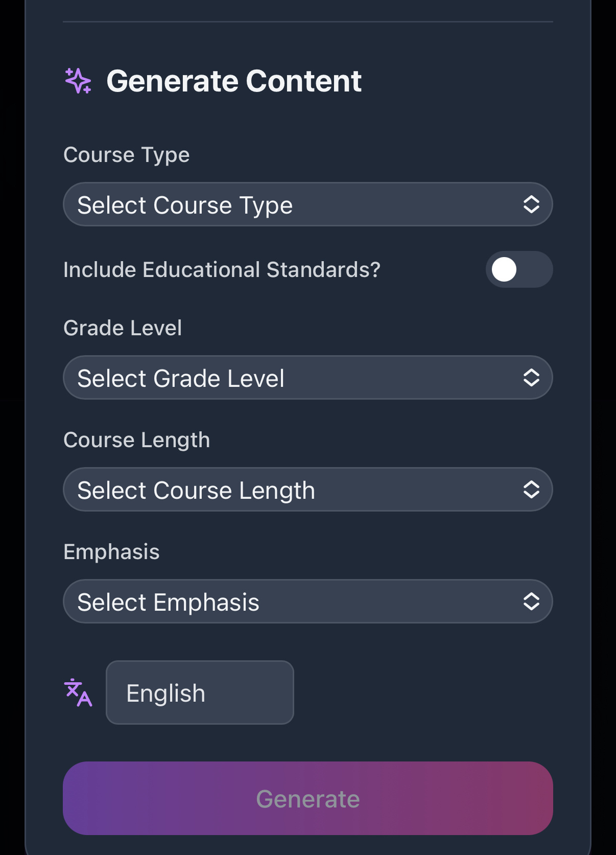Click the Course Length field label
The width and height of the screenshot is (616, 855).
point(136,440)
